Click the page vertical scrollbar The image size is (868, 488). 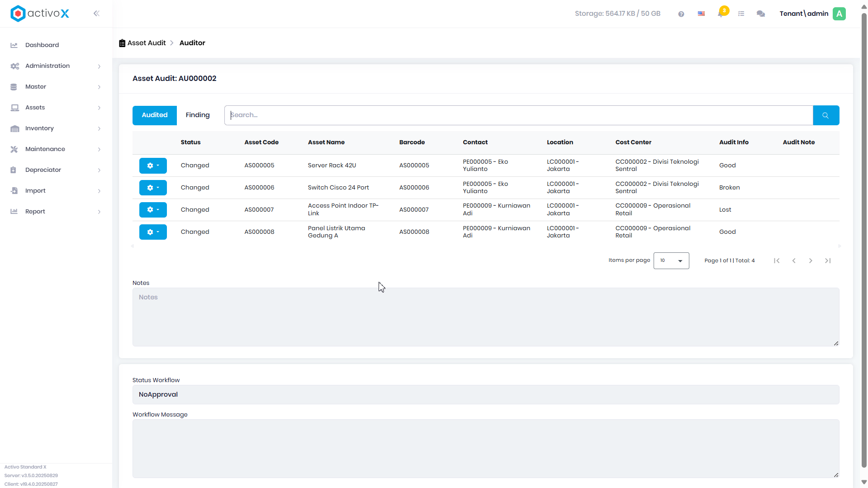point(864,240)
